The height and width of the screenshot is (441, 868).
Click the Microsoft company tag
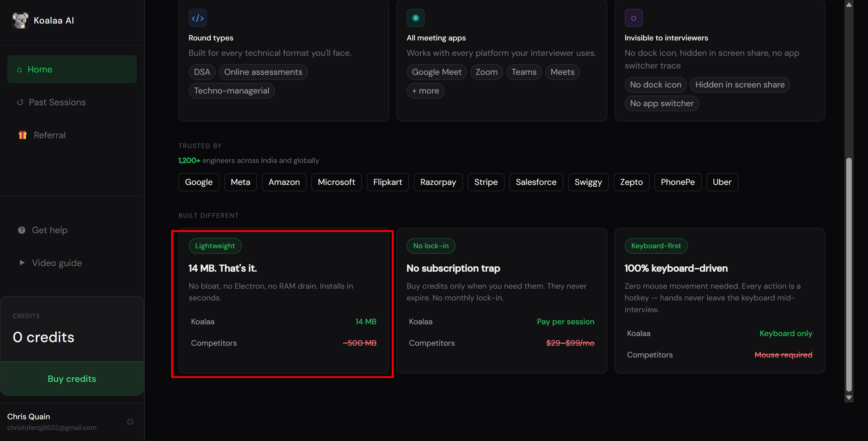(336, 182)
